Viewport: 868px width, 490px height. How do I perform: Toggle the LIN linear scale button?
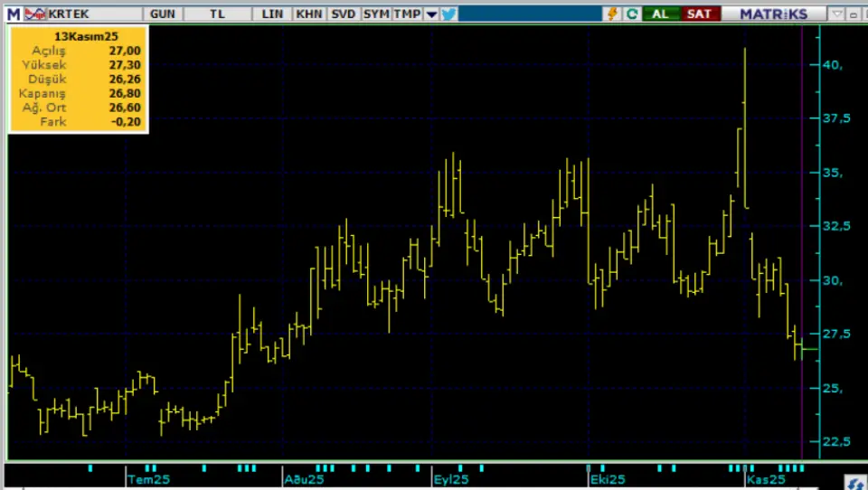273,14
